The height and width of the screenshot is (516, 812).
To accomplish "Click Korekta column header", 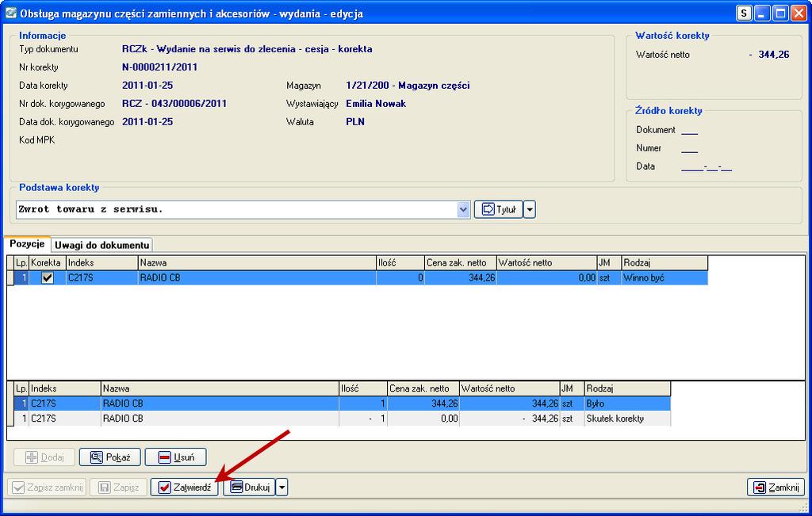I will pos(47,263).
